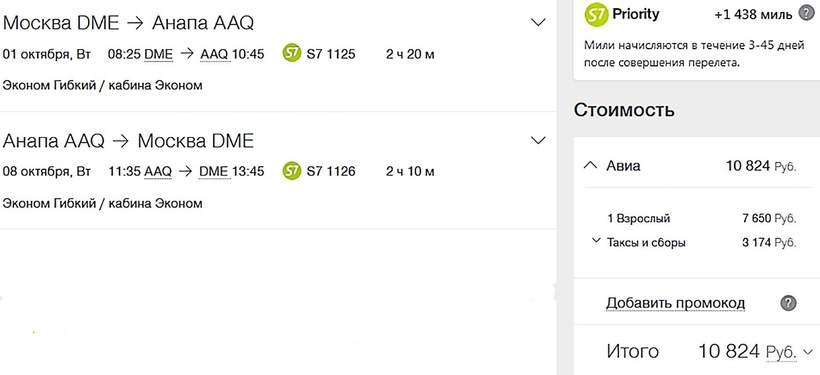Expand the Анапа AAQ → Москва DME flight details
The image size is (820, 375).
(x=538, y=140)
